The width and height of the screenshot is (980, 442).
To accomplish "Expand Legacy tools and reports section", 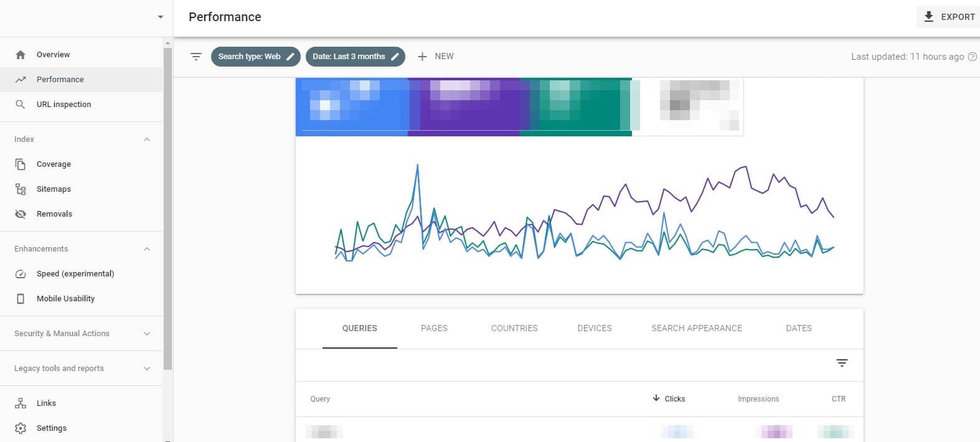I will [147, 369].
